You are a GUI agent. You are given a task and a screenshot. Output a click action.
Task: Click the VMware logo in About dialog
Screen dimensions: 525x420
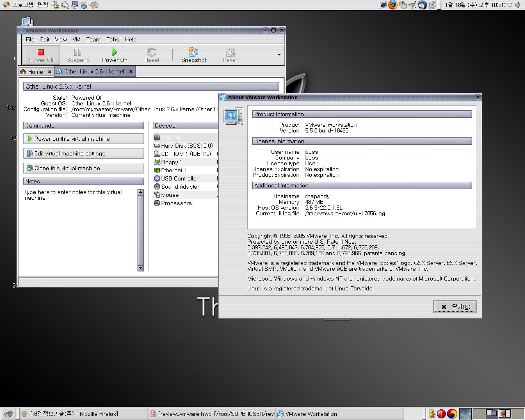(x=233, y=116)
